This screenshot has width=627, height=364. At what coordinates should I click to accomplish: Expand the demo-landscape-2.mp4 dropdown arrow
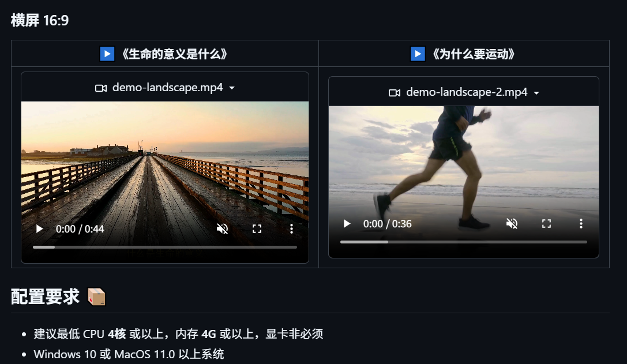pyautogui.click(x=536, y=93)
